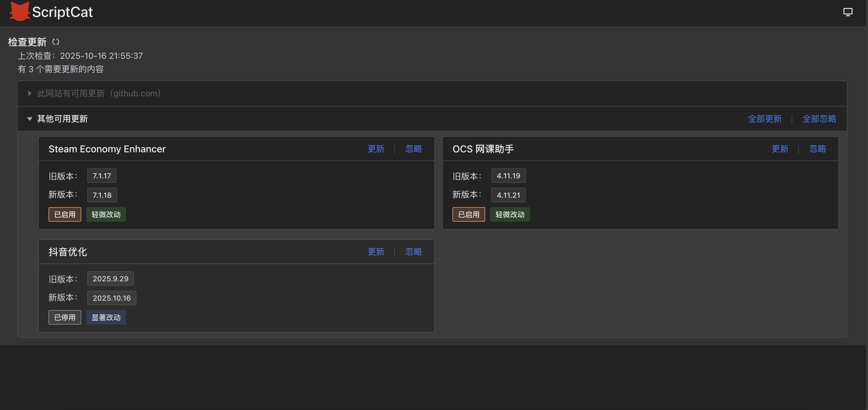The image size is (868, 410).
Task: Expand the github.com available updates section
Action: click(30, 93)
